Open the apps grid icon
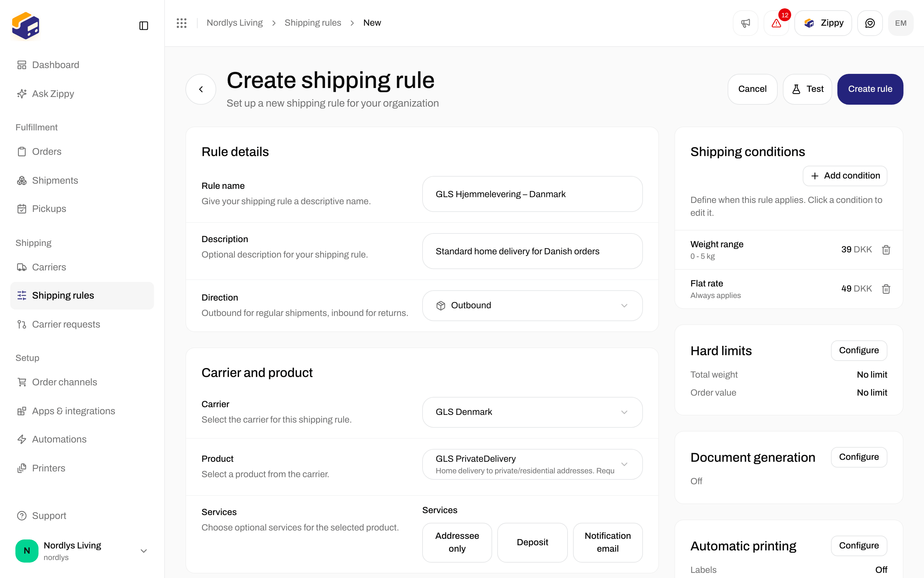This screenshot has width=924, height=578. (181, 23)
